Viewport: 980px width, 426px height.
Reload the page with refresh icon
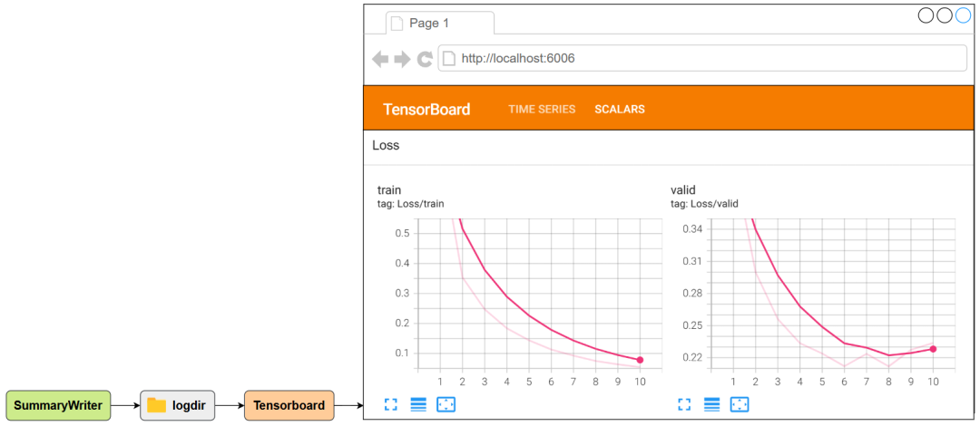[x=425, y=59]
